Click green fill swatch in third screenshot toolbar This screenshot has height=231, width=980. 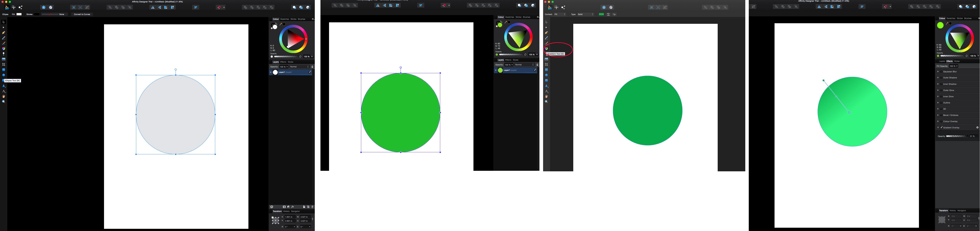(x=601, y=14)
